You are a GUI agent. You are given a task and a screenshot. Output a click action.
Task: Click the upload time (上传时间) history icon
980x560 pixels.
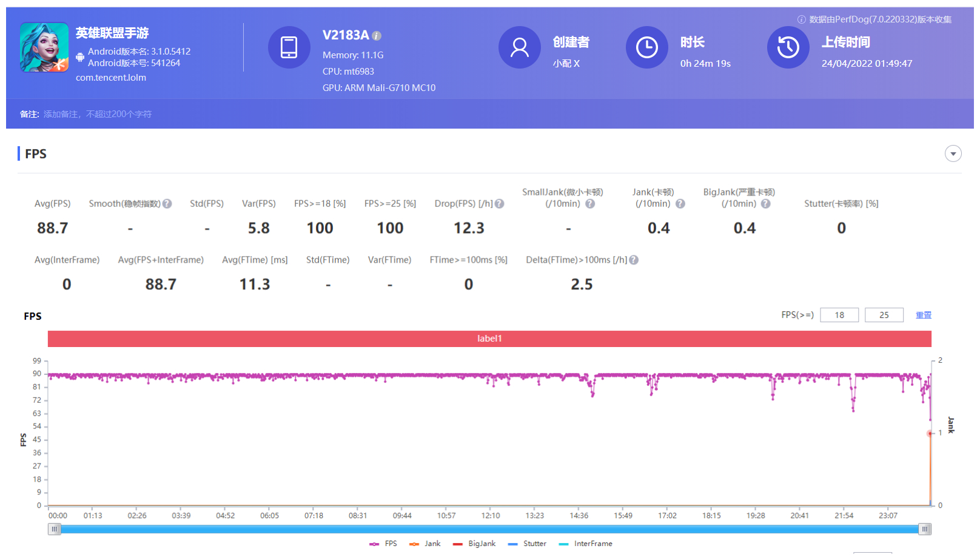pyautogui.click(x=788, y=47)
